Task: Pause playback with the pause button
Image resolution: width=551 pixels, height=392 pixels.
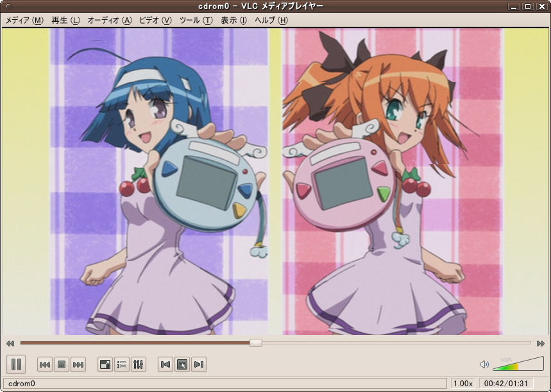Action: coord(16,364)
